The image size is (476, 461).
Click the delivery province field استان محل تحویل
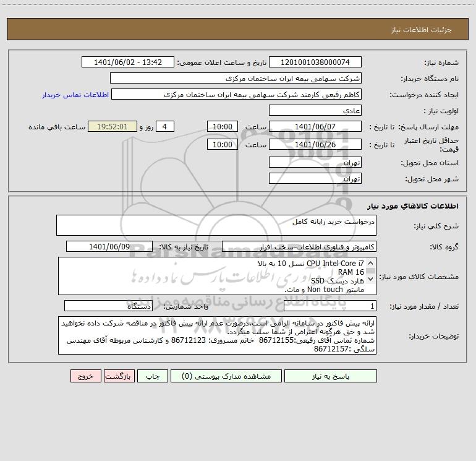point(315,162)
